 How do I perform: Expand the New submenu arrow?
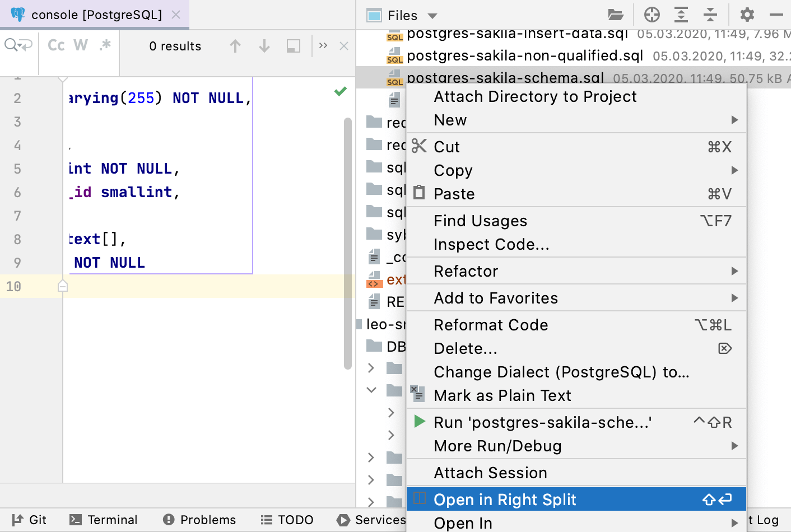734,120
